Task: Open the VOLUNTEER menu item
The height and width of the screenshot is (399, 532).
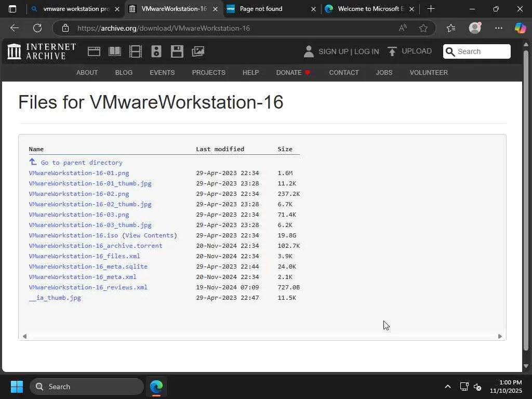Action: [429, 73]
